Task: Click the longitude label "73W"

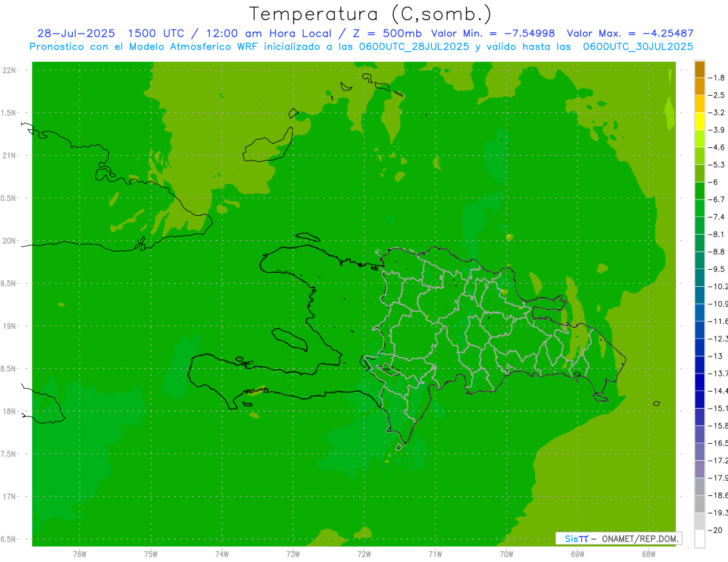Action: tap(293, 554)
